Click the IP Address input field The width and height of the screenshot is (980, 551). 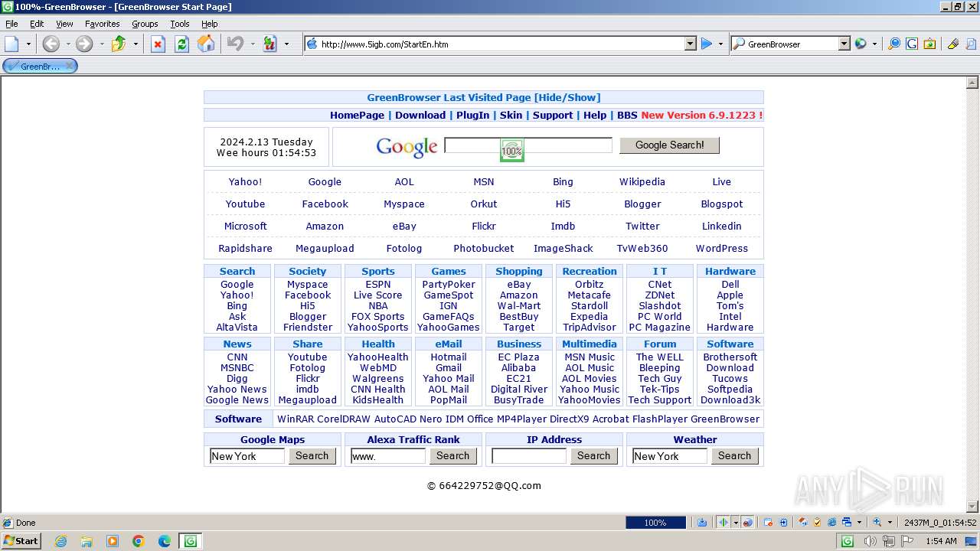click(x=528, y=456)
